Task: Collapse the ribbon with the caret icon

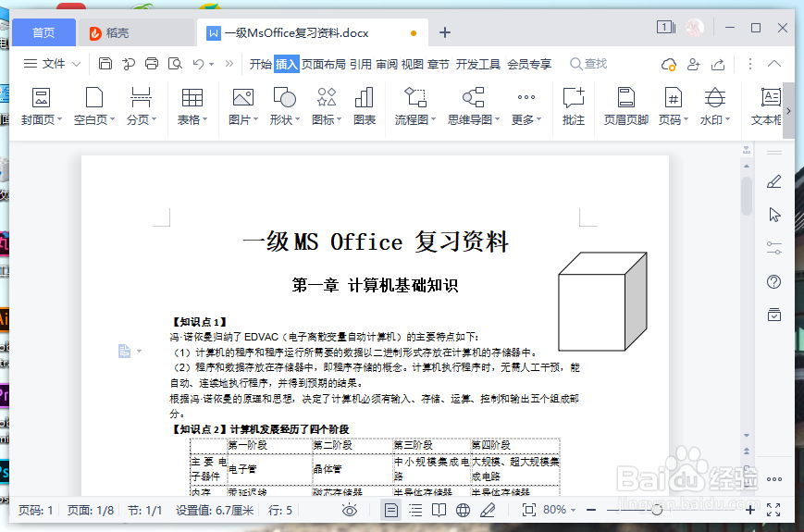Action: pyautogui.click(x=774, y=64)
